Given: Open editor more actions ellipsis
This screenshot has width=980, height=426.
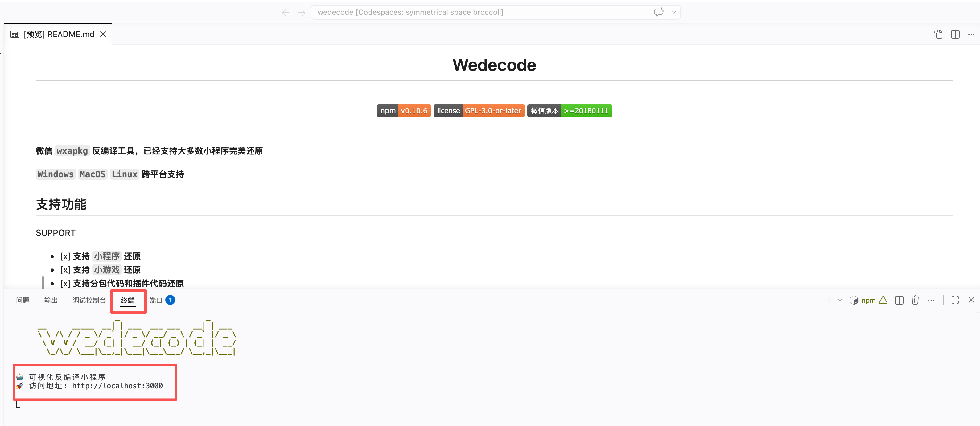Looking at the screenshot, I should coord(971,34).
